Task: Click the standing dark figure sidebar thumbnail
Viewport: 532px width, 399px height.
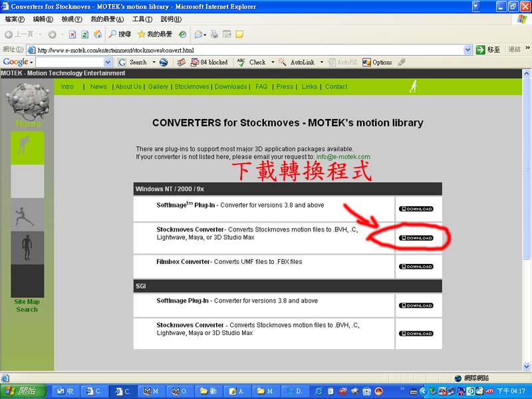Action: coord(27,247)
